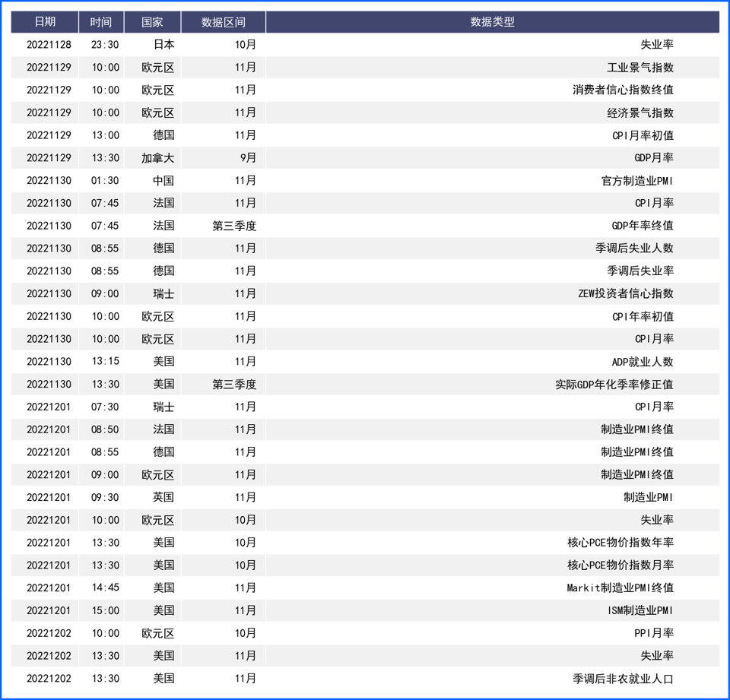
Task: Select the 官方制造业PMI cell
Action: pyautogui.click(x=636, y=181)
